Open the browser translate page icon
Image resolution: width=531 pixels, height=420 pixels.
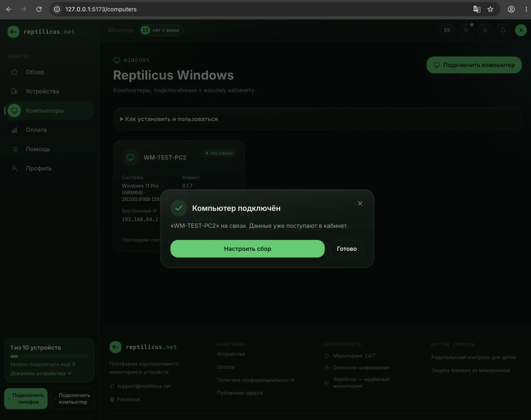(x=477, y=9)
